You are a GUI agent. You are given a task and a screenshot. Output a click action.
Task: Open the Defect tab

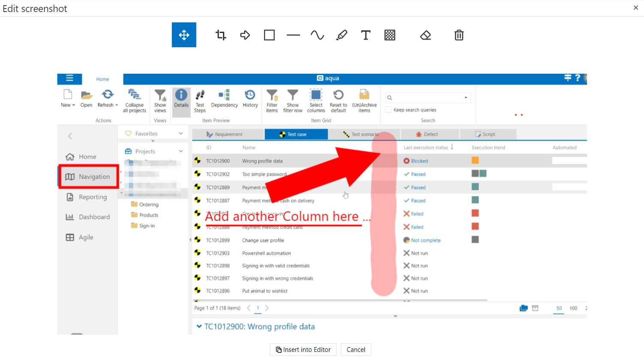pos(430,135)
